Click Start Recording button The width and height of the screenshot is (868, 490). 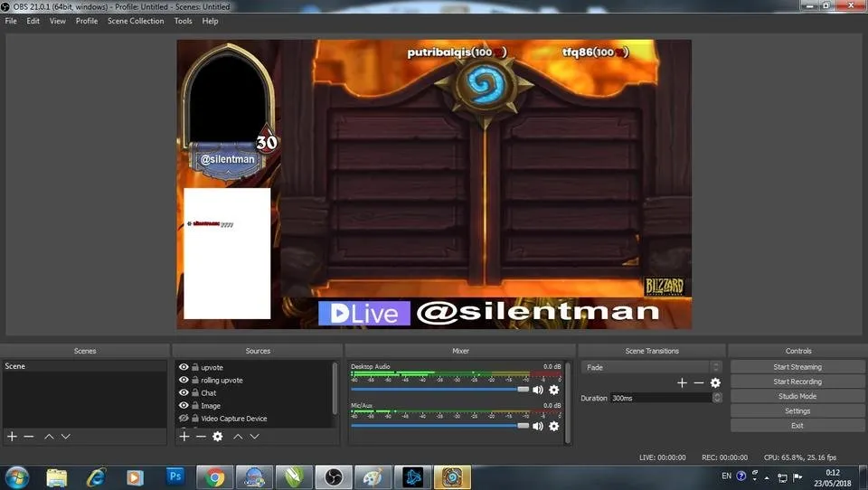point(797,382)
